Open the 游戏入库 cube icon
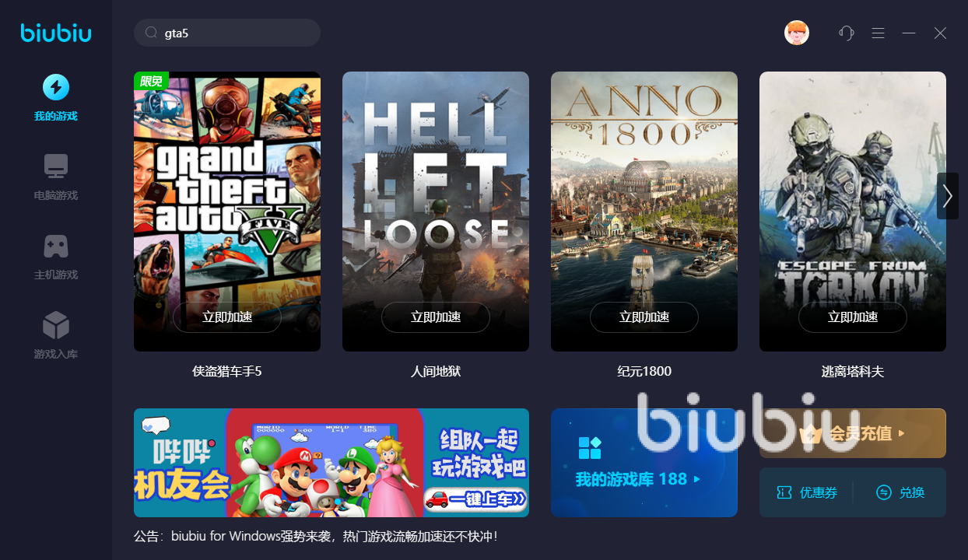 [55, 325]
